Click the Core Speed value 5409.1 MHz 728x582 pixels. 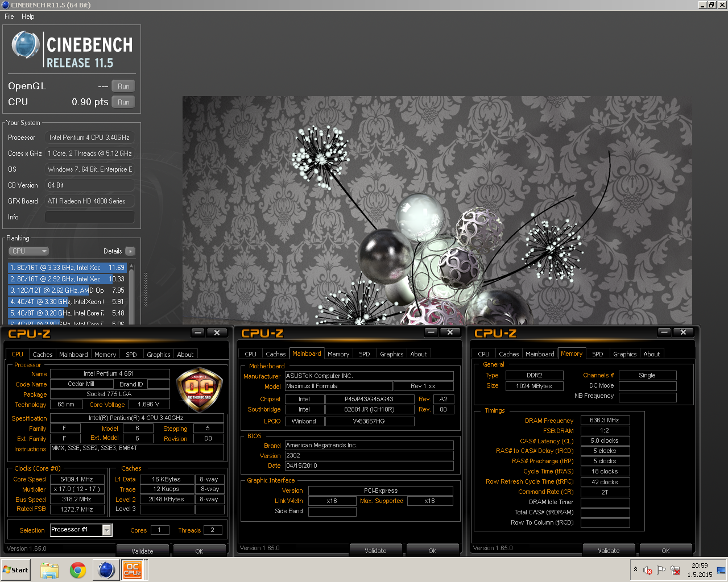[x=77, y=479]
